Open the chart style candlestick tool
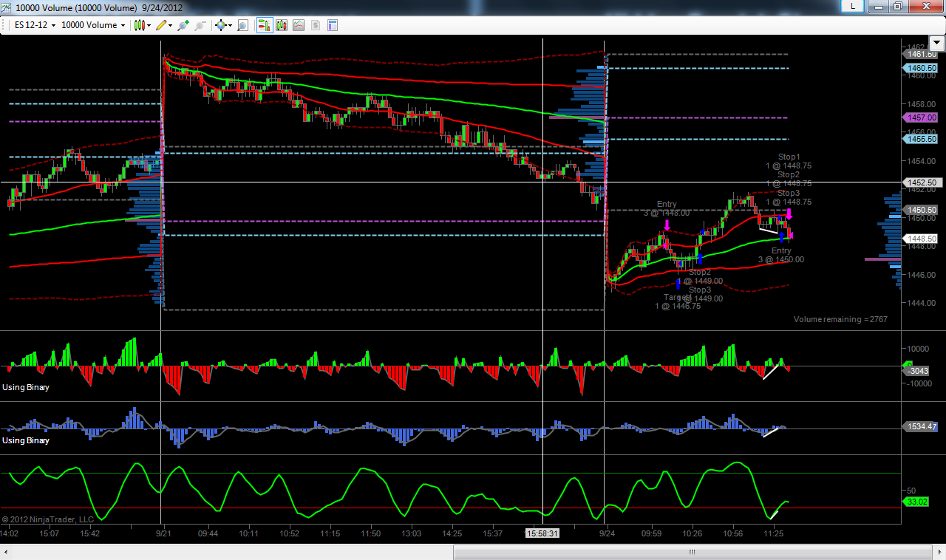The height and width of the screenshot is (560, 946). pos(139,25)
